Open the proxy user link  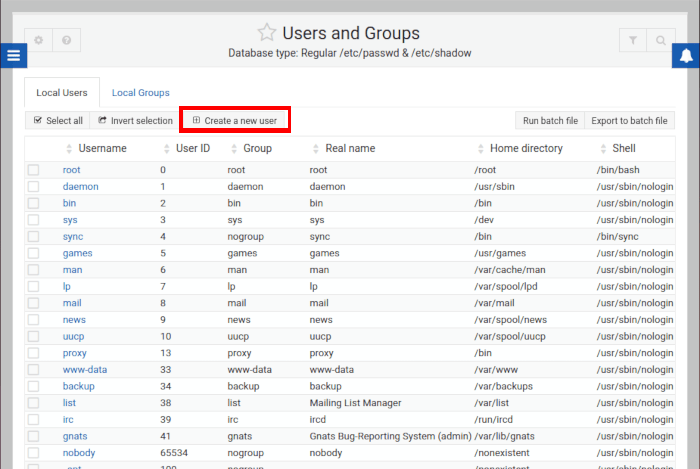click(x=75, y=353)
